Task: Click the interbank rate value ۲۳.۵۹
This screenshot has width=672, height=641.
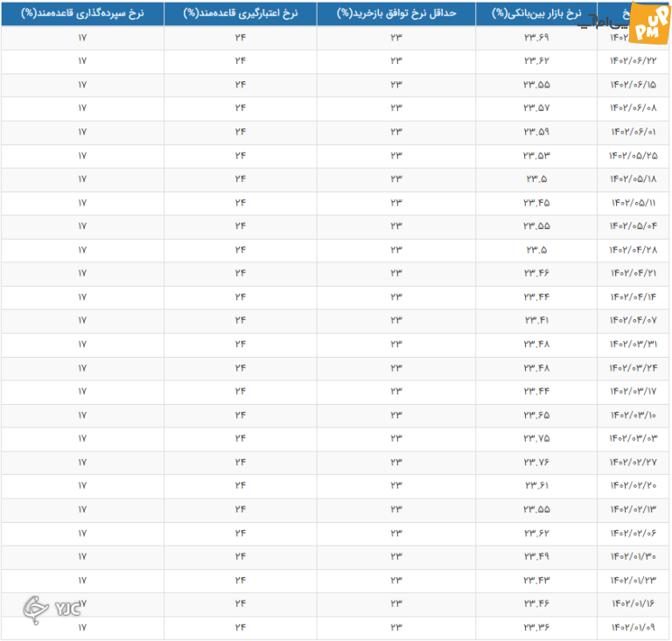Action: (536, 132)
